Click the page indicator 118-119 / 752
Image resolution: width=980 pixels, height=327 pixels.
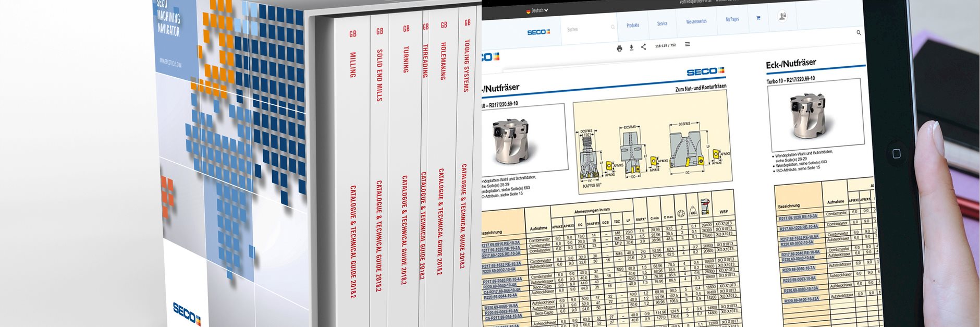point(665,45)
